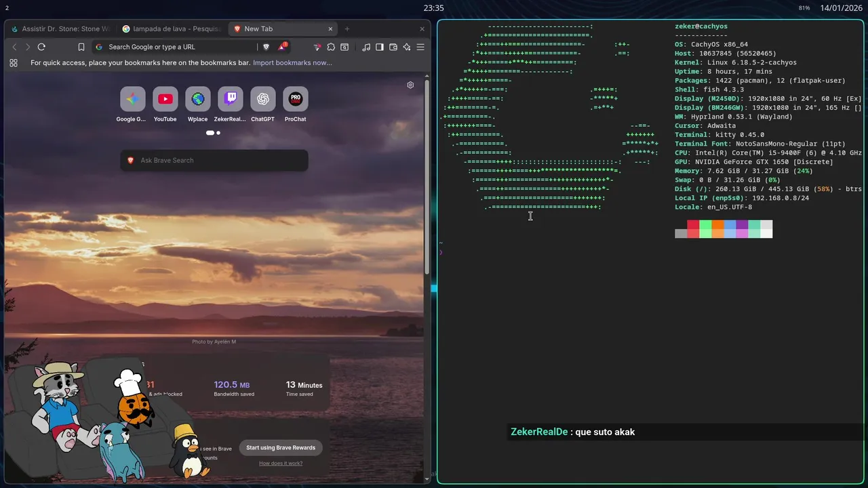Open new tab page customize gear
The image size is (868, 488).
(410, 85)
